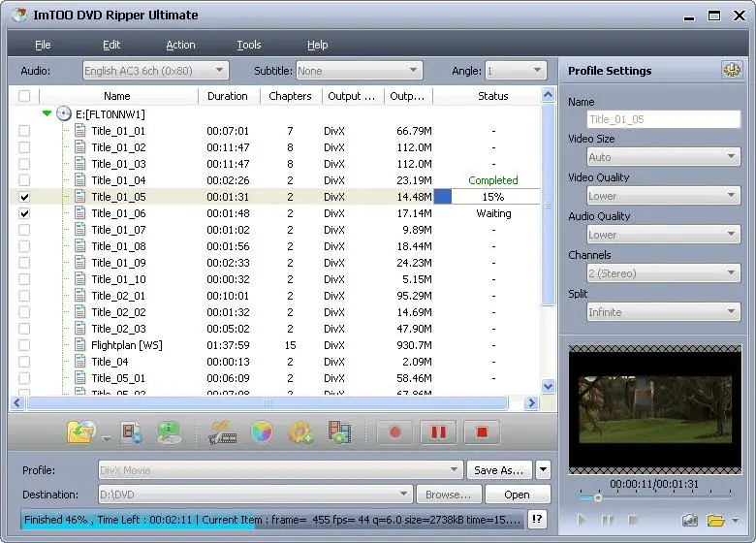Expand the Video Quality dropdown
The width and height of the screenshot is (756, 543).
(663, 196)
